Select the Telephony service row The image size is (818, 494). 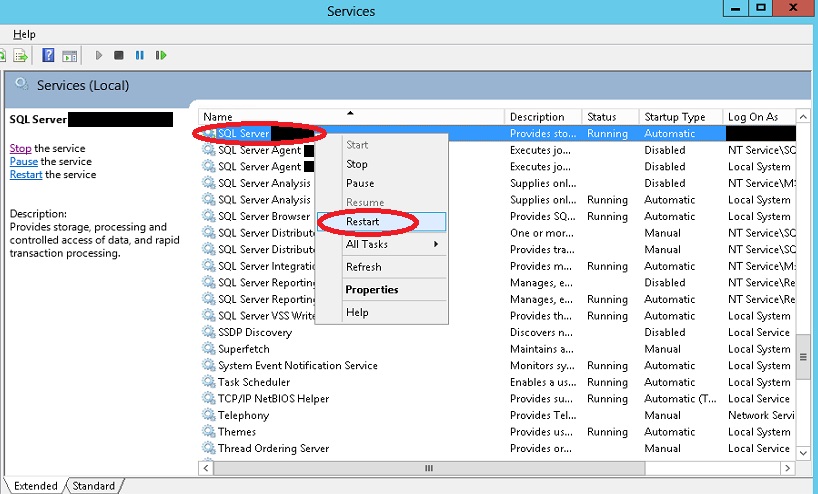tap(498, 415)
